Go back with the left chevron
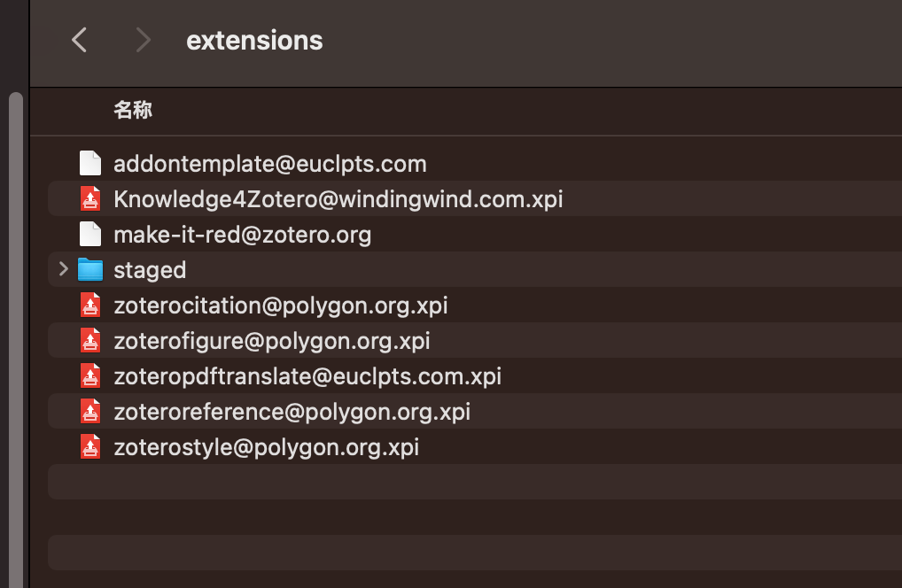Viewport: 902px width, 588px height. 80,40
